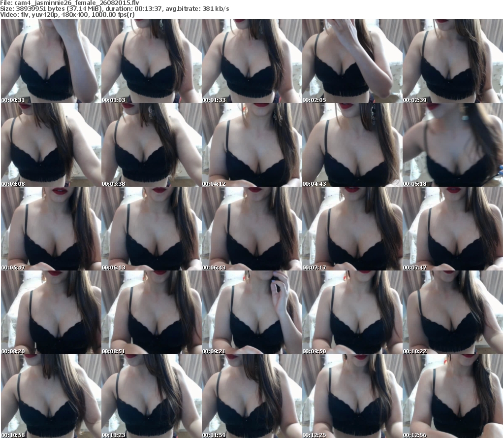504x438 pixels.
Task: Select the frame timestamped 00:04:43
Action: (352, 145)
